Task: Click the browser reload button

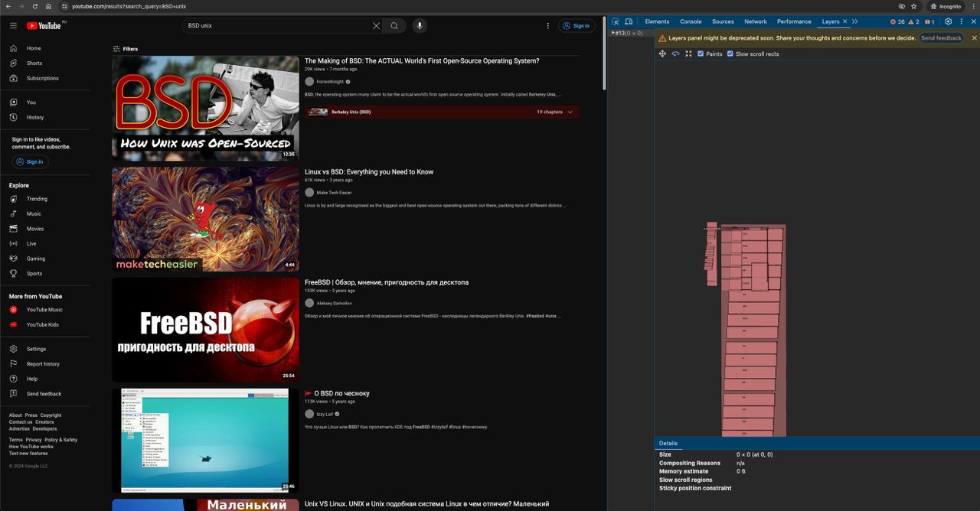Action: coord(34,6)
